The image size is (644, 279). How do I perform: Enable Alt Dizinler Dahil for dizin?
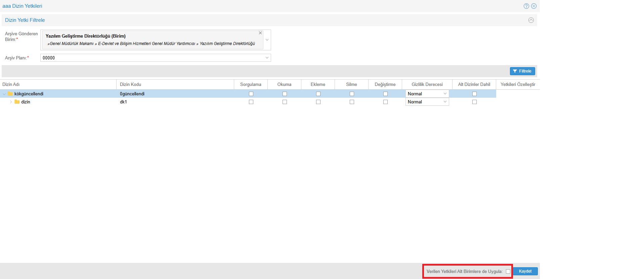[x=474, y=102]
